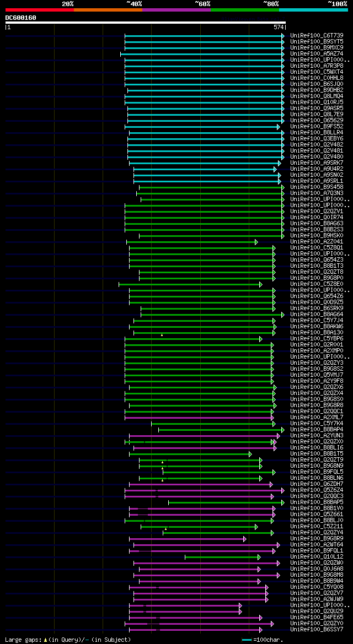
Task: Select the UniRef100_B9DHB2 label
Action: [x=317, y=90]
